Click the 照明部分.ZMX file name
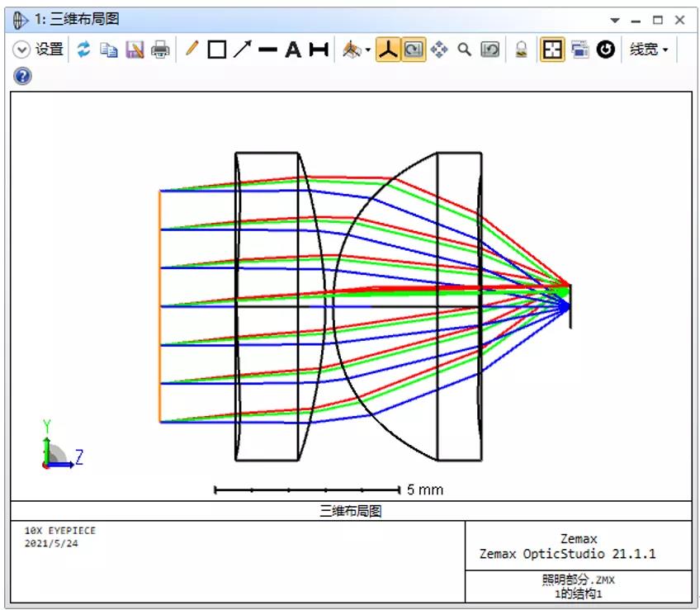 (579, 579)
